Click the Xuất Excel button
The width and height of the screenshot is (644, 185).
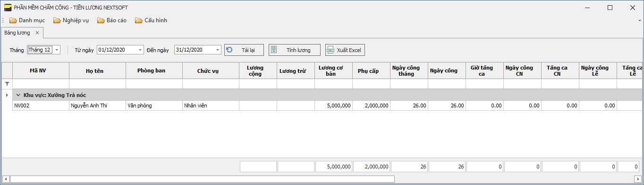point(345,50)
